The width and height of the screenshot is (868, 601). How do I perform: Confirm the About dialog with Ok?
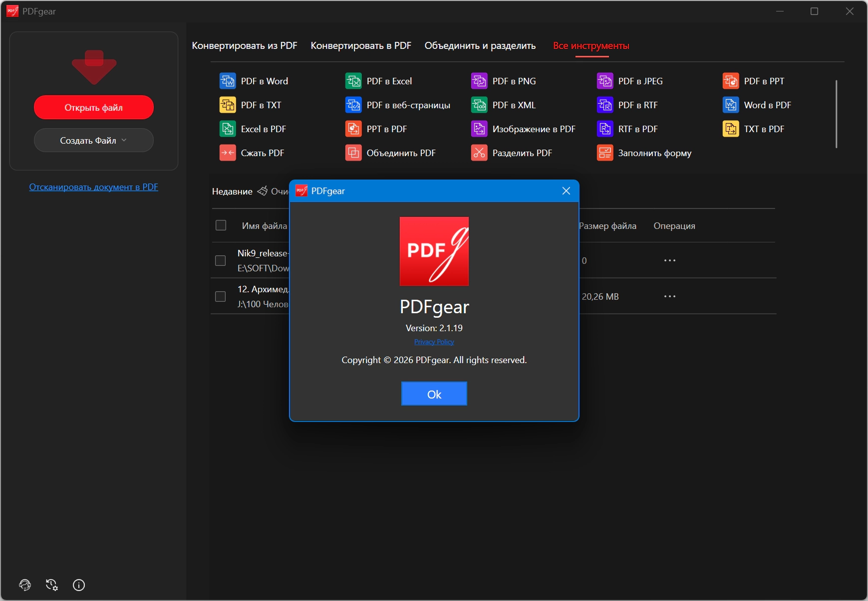[x=434, y=394]
